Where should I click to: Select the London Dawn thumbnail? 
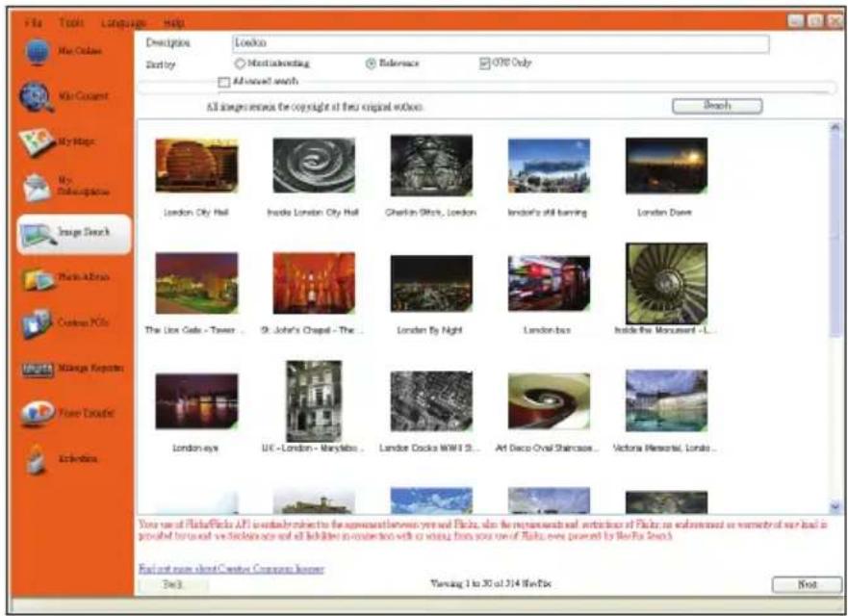tap(666, 166)
